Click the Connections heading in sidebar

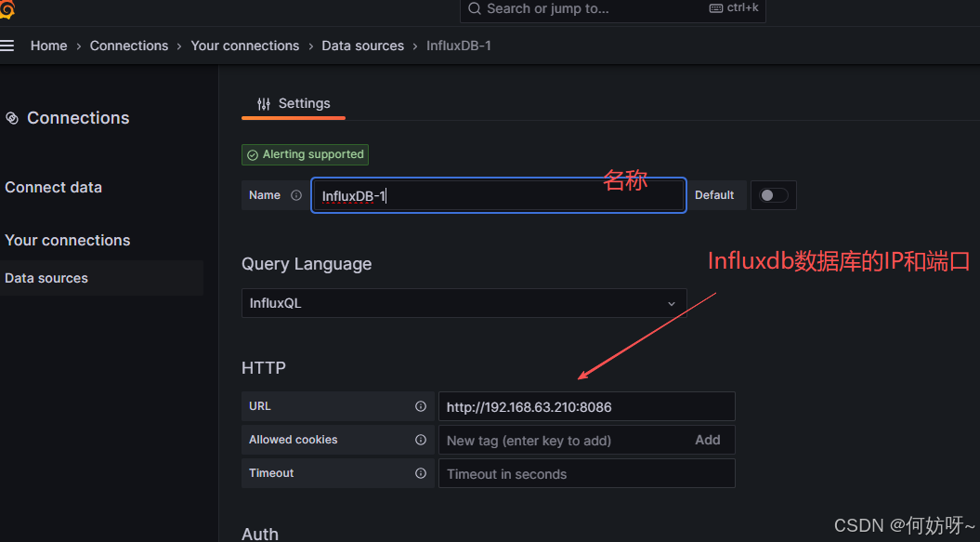(x=78, y=118)
